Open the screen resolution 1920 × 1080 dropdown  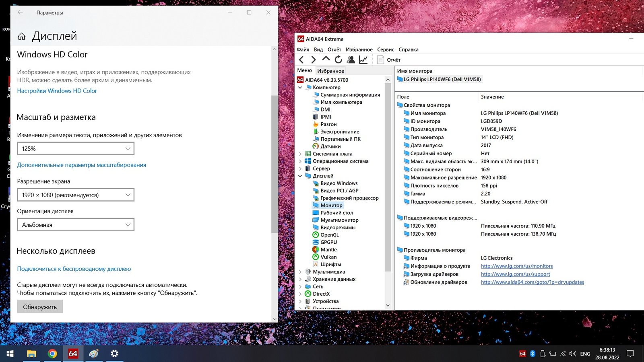(x=76, y=195)
